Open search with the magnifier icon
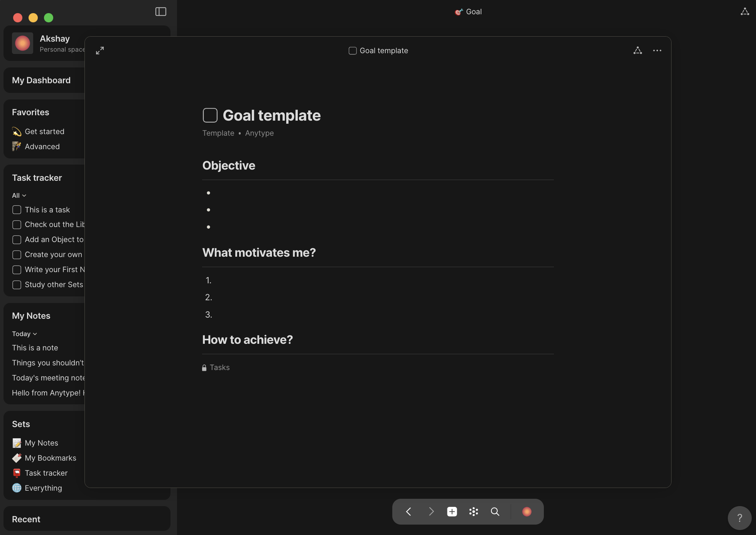Image resolution: width=756 pixels, height=535 pixels. (x=495, y=511)
